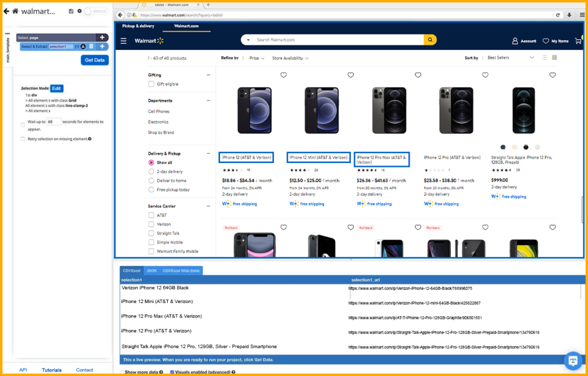Viewport: 588px width, 376px height.
Task: Go back with ParseHub back arrow
Action: (x=6, y=11)
